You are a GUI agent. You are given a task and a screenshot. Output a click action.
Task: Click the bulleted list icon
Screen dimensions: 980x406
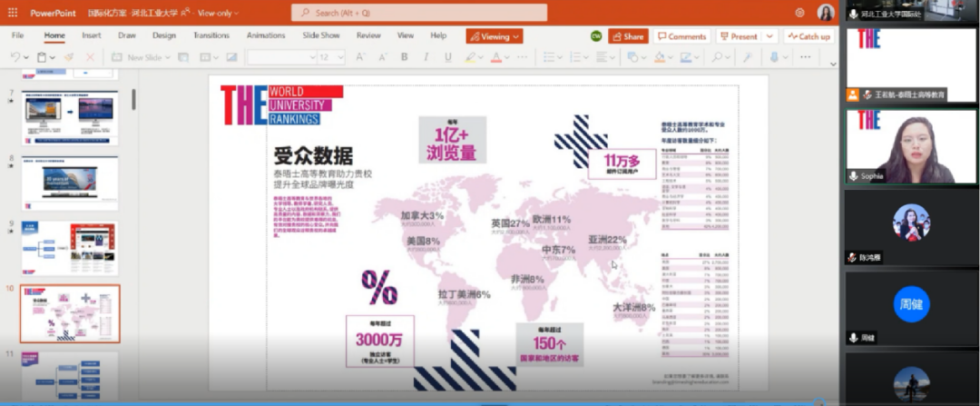point(549,57)
